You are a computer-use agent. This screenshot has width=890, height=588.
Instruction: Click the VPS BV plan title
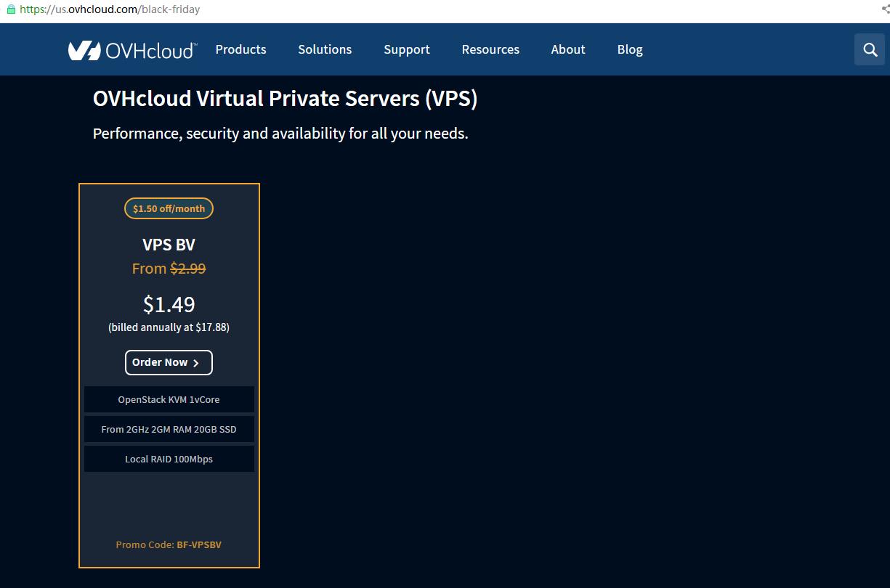(x=169, y=245)
